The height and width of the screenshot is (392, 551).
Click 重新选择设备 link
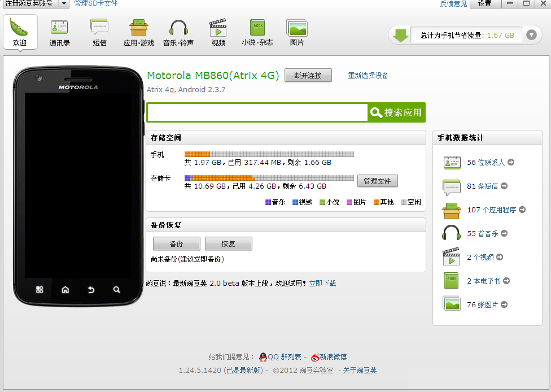(x=368, y=75)
